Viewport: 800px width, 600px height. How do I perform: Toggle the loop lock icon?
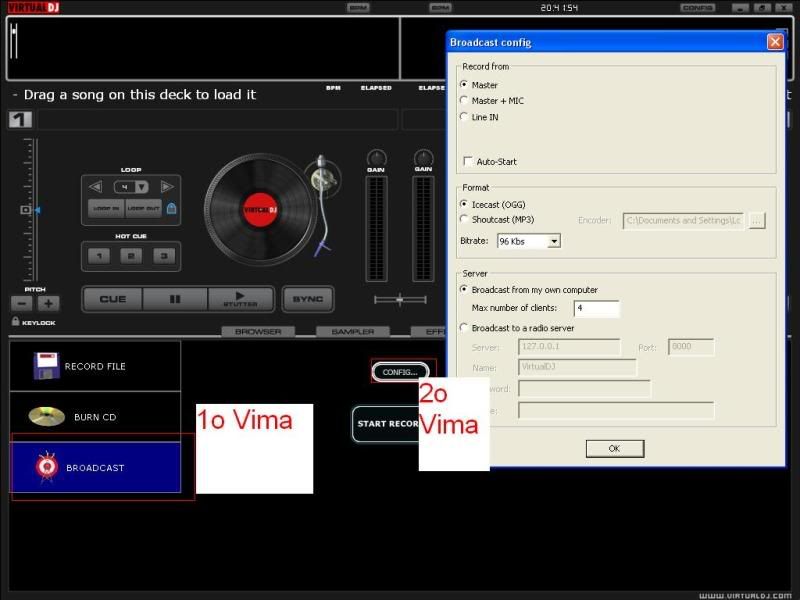172,208
